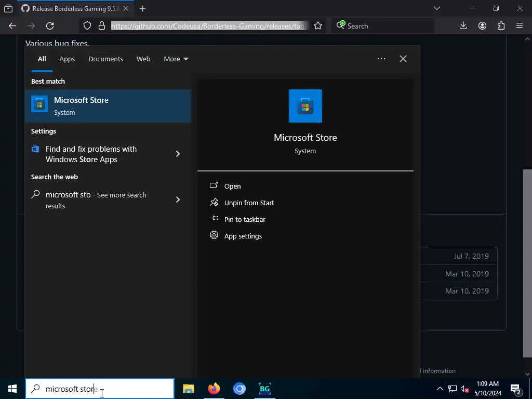Switch to the All search tab
This screenshot has height=399, width=532.
click(42, 59)
